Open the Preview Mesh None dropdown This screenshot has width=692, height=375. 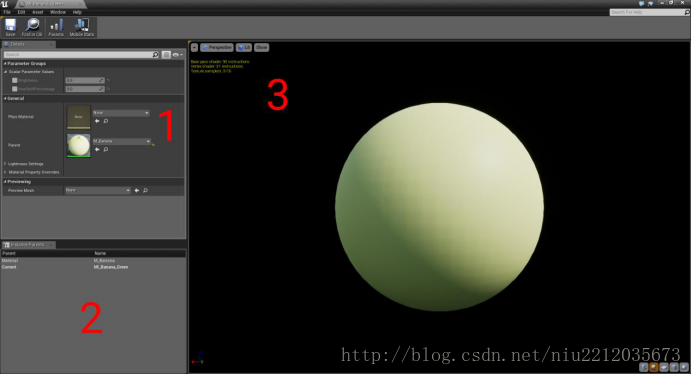pyautogui.click(x=98, y=190)
